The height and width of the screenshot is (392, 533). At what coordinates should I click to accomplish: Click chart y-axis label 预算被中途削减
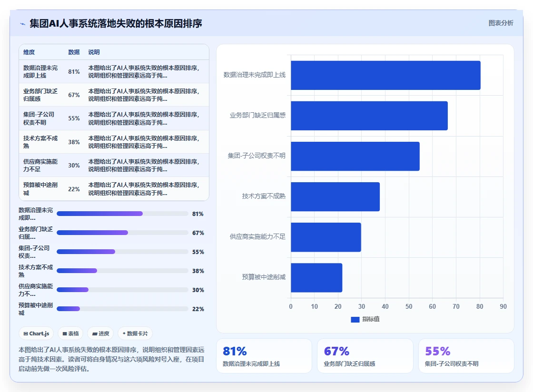(264, 277)
